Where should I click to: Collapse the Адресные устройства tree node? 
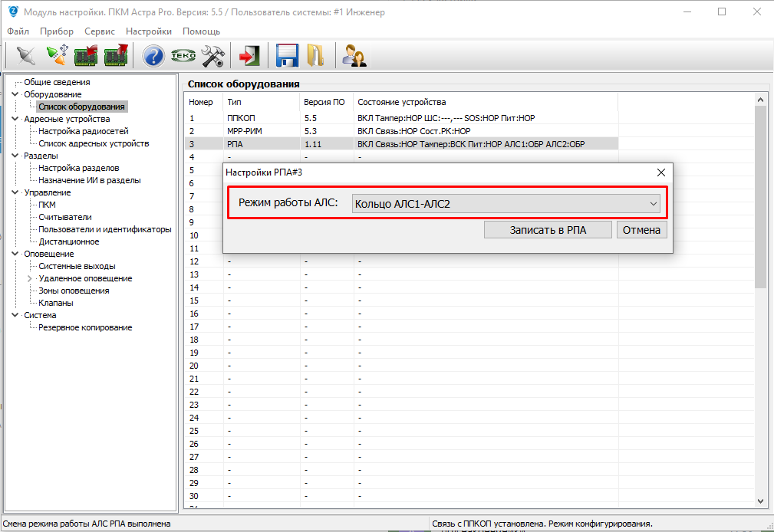[x=15, y=119]
